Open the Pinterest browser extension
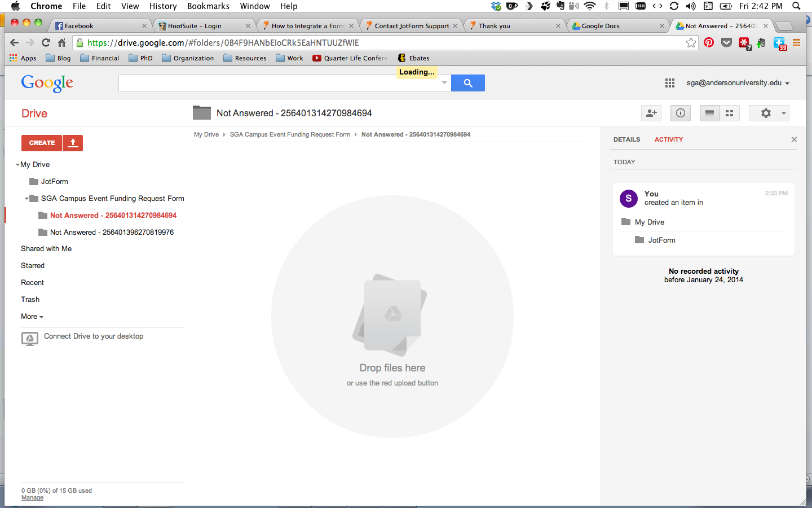This screenshot has height=508, width=812. click(709, 42)
